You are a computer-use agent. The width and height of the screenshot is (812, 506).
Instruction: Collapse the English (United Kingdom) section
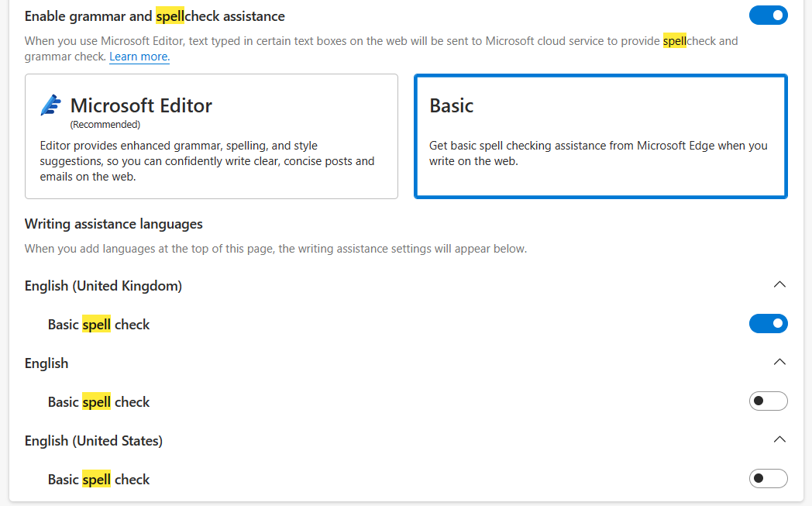point(779,285)
